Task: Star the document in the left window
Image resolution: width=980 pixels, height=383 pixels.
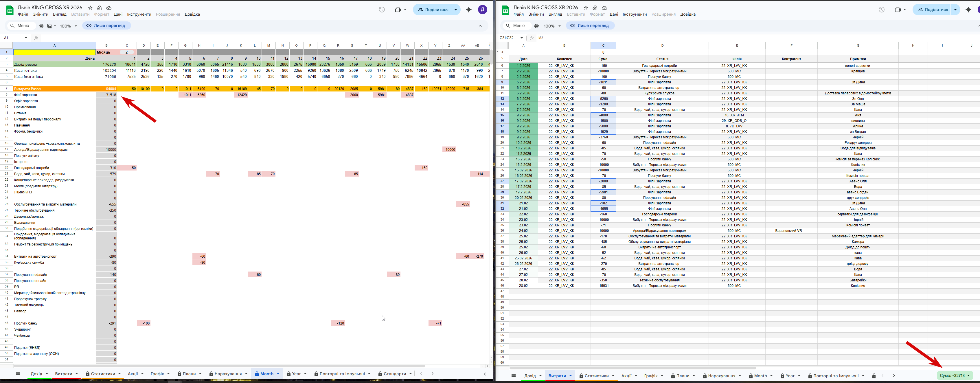Action: [x=90, y=8]
